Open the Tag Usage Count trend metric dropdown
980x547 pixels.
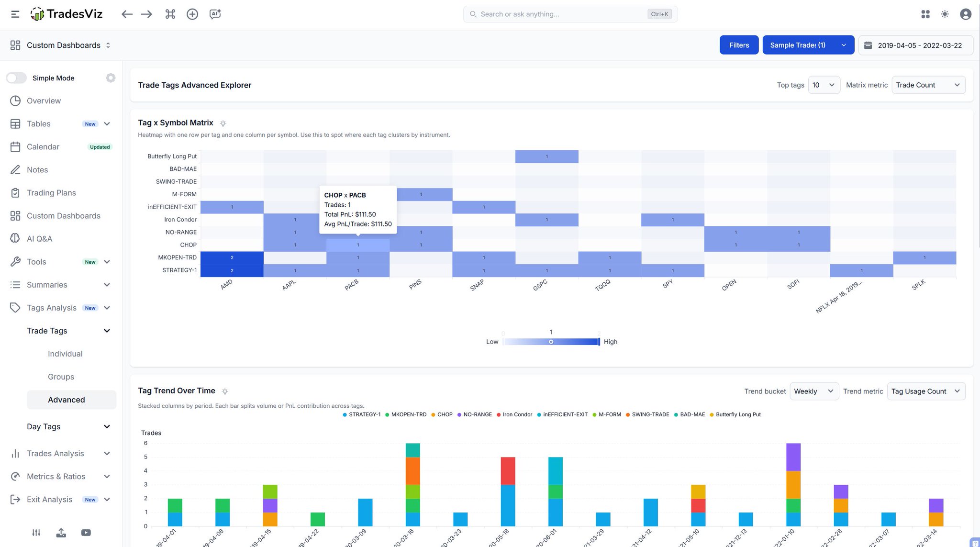point(926,391)
